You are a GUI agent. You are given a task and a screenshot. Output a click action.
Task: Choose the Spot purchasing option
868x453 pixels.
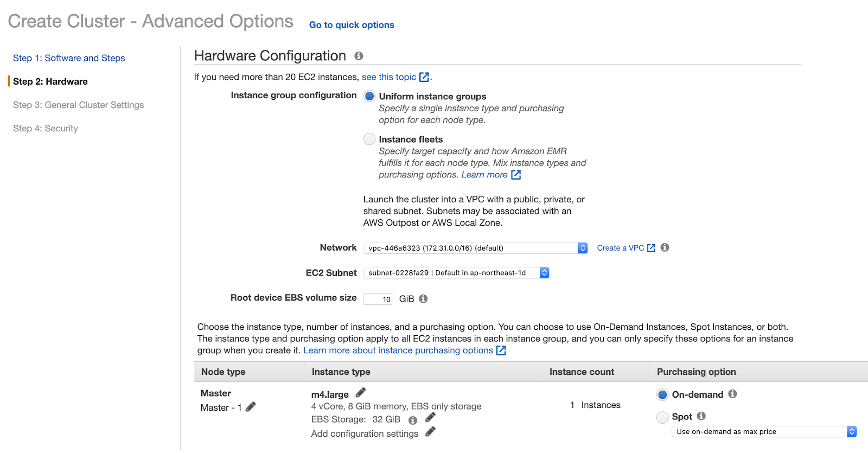(x=662, y=417)
